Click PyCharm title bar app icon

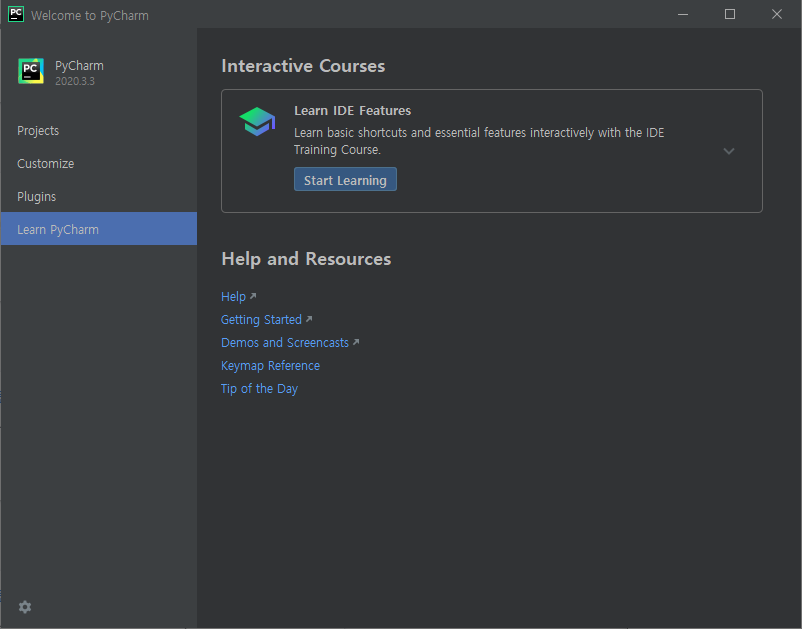[16, 14]
